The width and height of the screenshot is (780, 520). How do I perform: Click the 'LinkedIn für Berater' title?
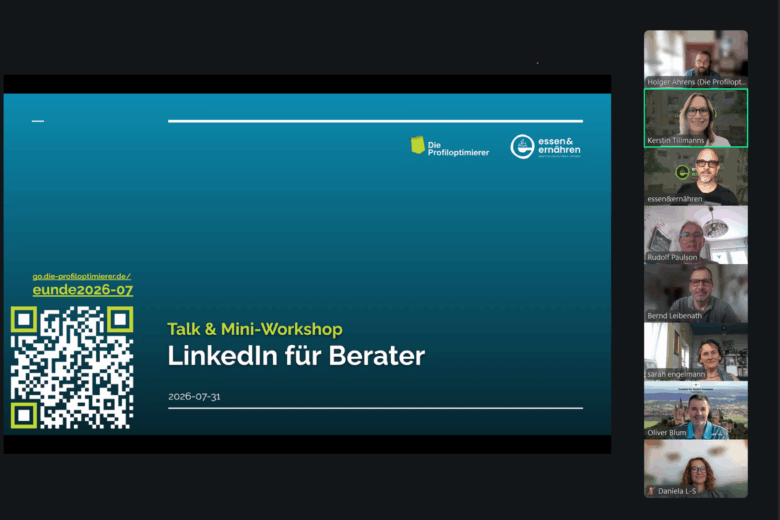(296, 356)
